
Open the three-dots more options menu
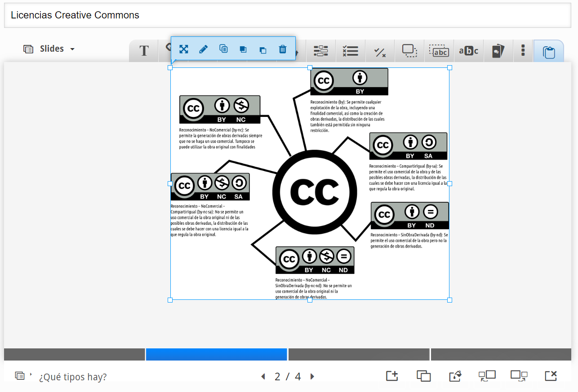(x=523, y=50)
